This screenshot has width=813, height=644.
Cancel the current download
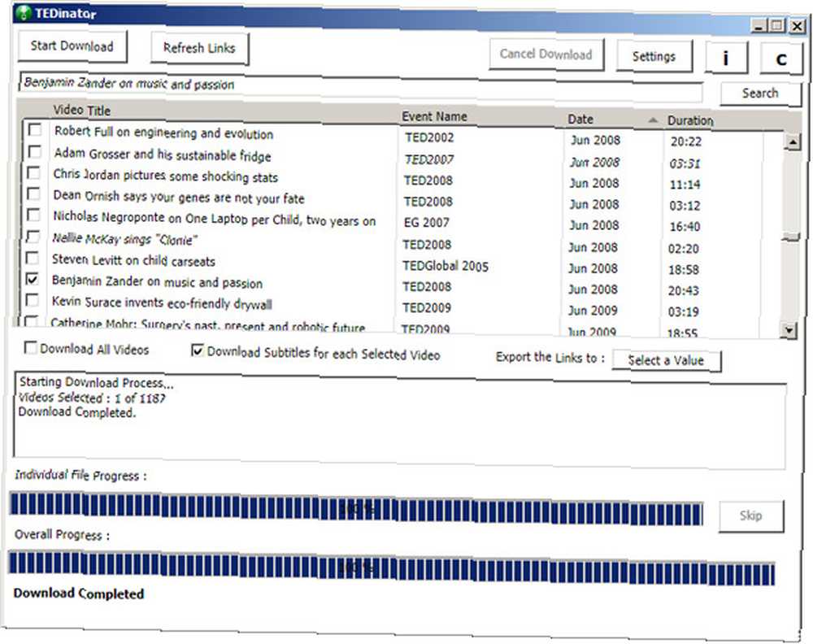point(546,54)
